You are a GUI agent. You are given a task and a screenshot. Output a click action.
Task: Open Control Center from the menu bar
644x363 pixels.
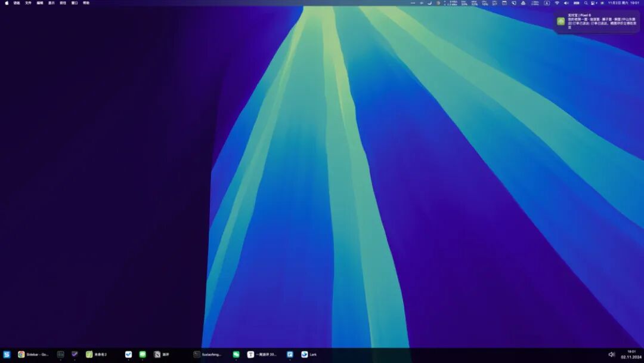(593, 3)
